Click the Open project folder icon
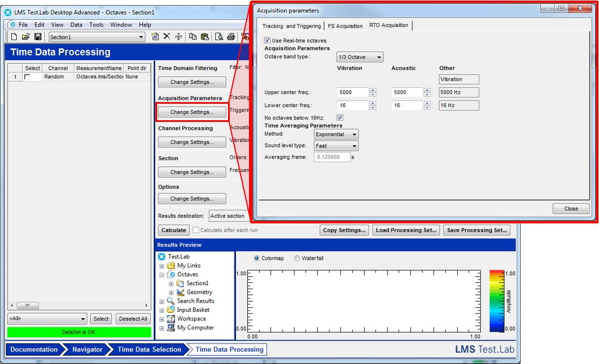 point(26,37)
